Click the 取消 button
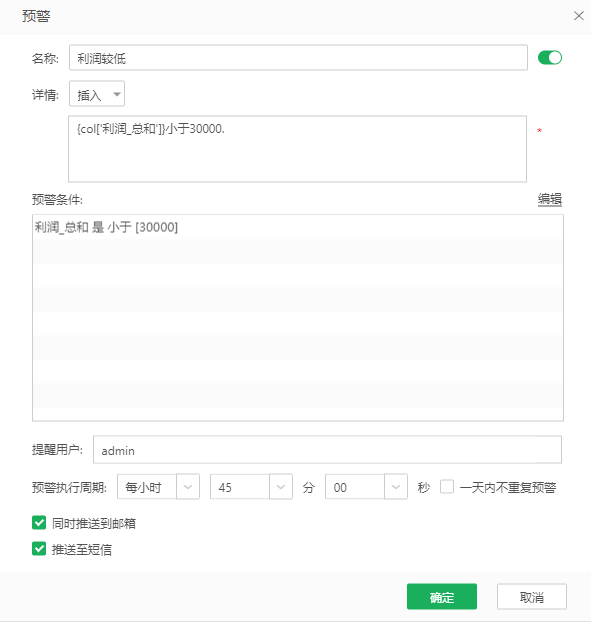This screenshot has width=591, height=622. pyautogui.click(x=532, y=597)
